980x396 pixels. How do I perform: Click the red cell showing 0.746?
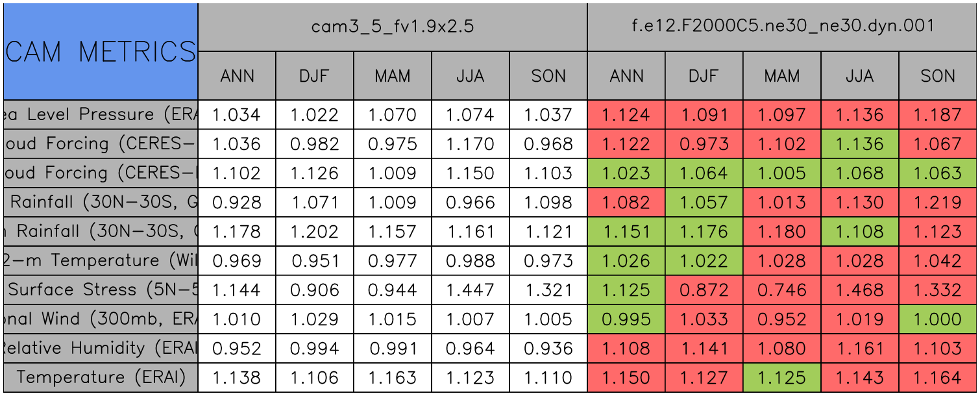(x=781, y=290)
